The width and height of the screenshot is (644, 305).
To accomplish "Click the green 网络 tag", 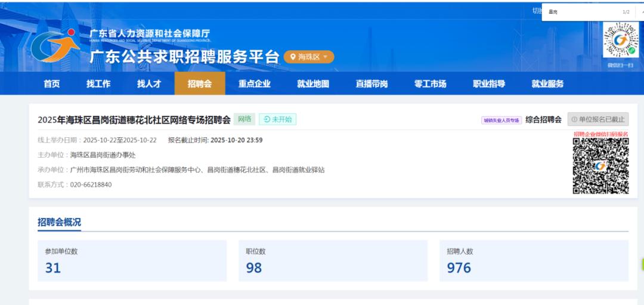I will click(x=244, y=119).
